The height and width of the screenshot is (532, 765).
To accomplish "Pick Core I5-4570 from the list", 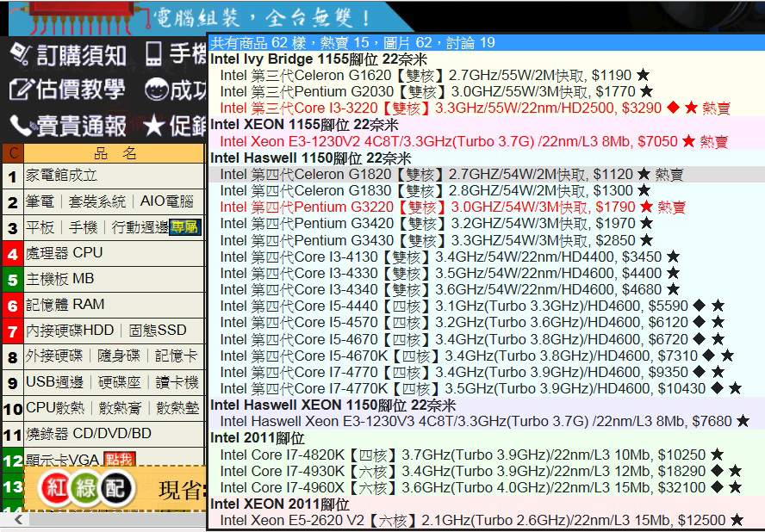I will point(472,322).
